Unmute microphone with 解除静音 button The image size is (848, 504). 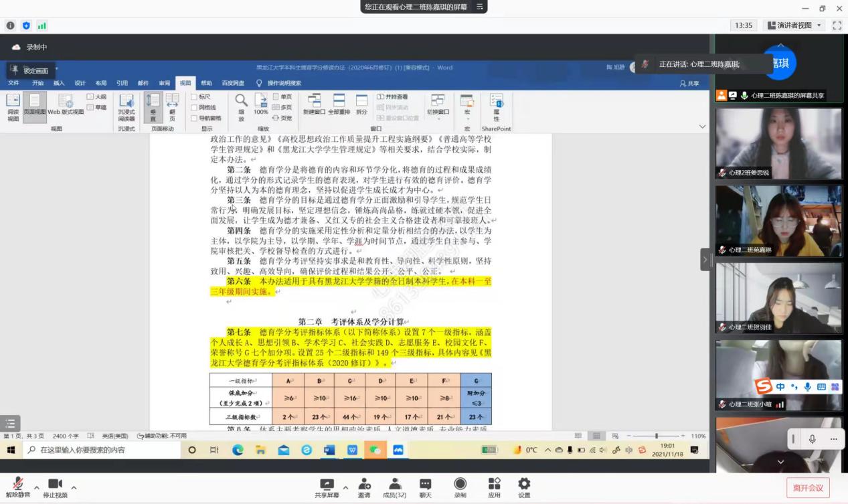click(x=18, y=484)
